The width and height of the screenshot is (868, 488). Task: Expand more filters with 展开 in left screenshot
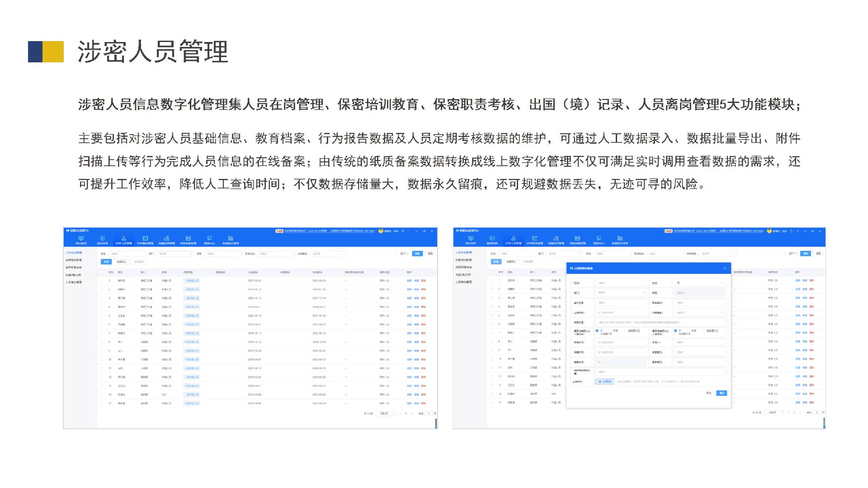pos(405,254)
